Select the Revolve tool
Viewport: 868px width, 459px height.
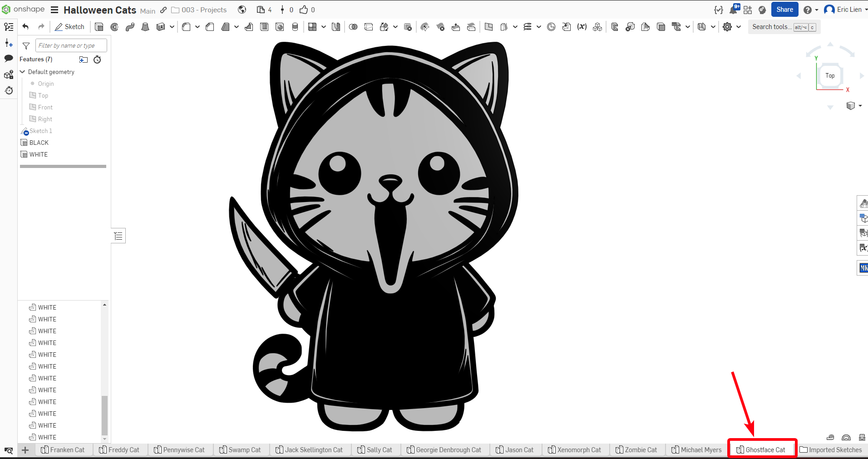114,27
